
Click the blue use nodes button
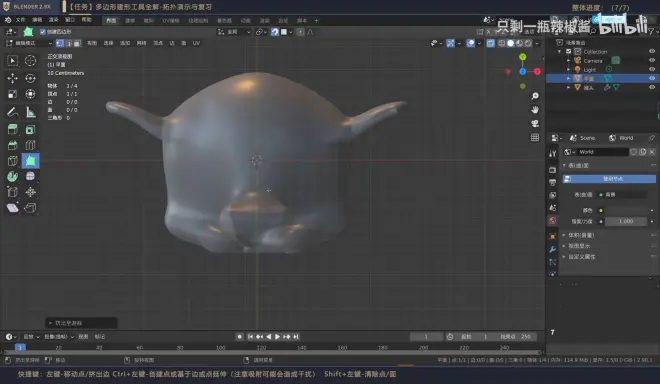point(609,179)
